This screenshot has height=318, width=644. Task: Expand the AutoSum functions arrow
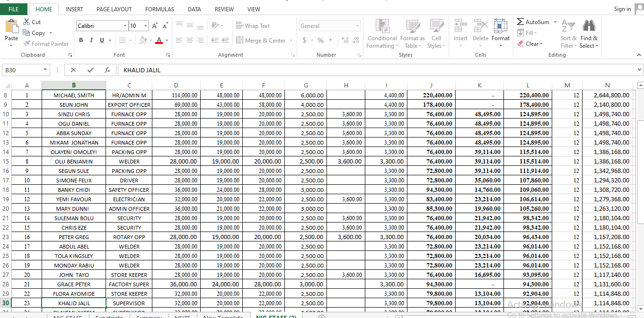tap(555, 22)
